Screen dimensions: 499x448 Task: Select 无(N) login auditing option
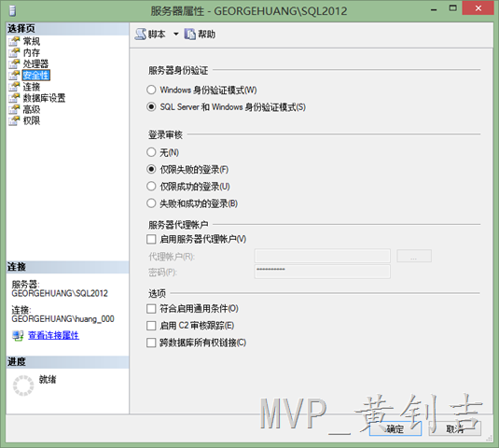click(151, 152)
